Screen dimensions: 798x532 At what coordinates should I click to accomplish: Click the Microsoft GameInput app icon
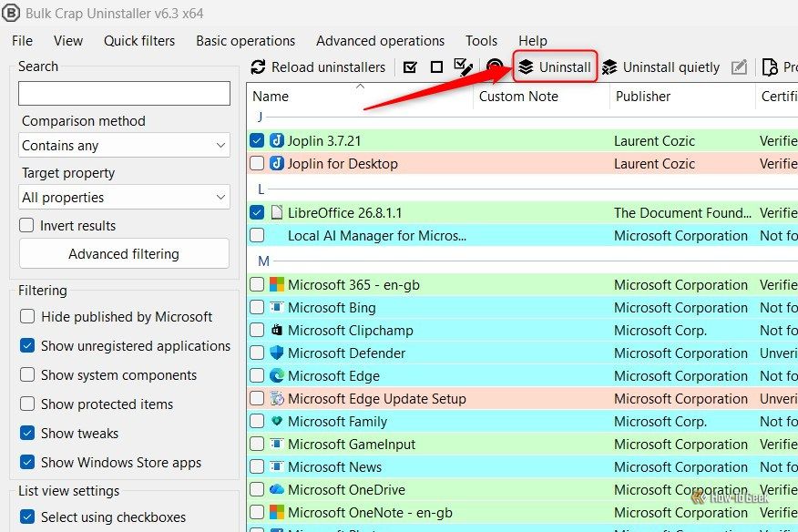tap(277, 444)
